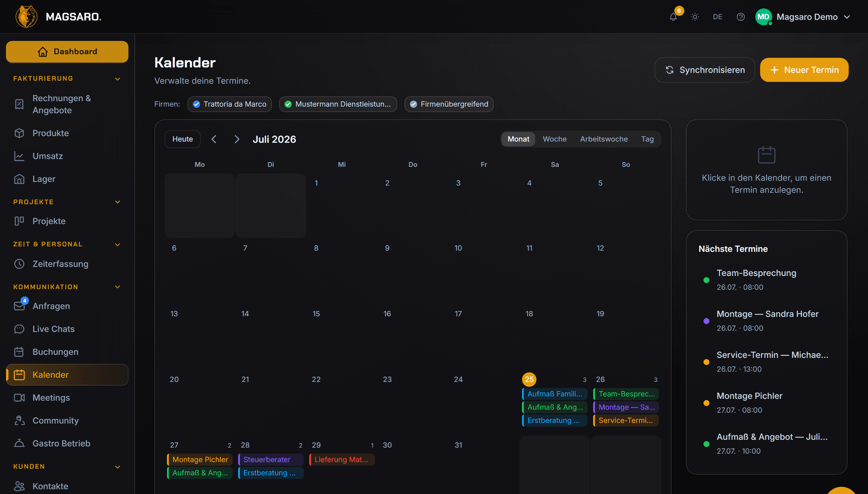Open the notifications bell

coord(673,17)
